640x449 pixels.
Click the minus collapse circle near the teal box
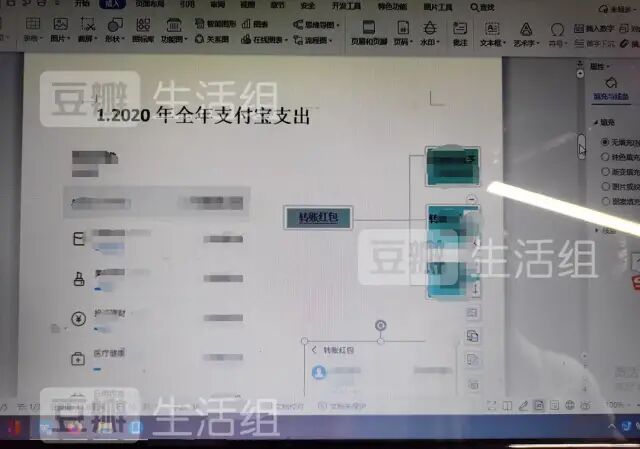[471, 199]
